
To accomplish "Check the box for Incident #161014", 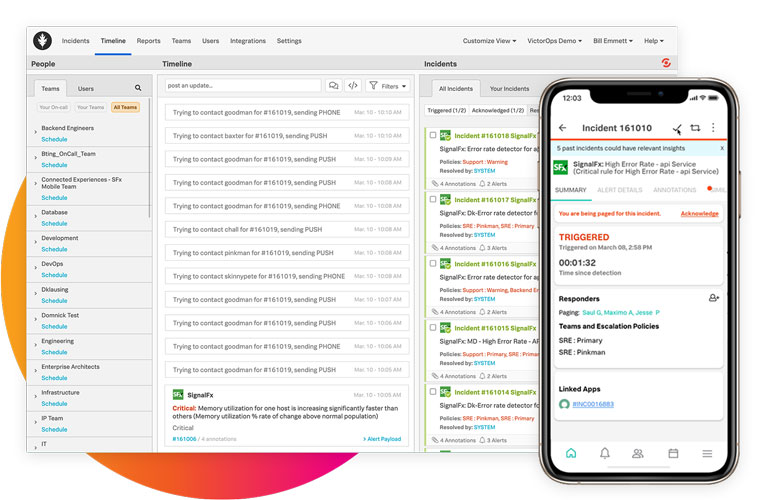I will tap(433, 391).
